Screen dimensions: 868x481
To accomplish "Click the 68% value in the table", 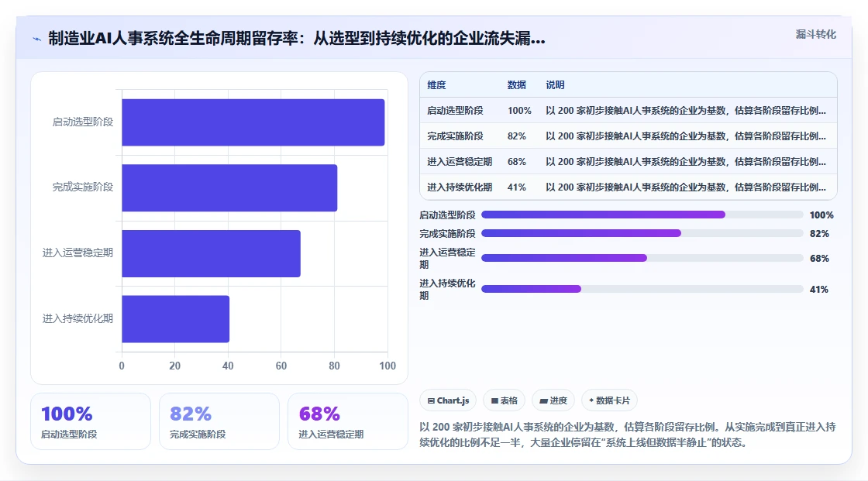I will click(516, 161).
